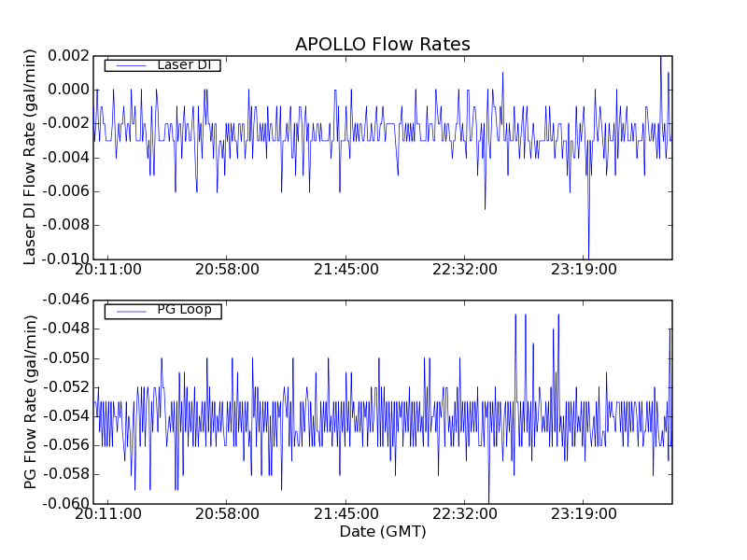Click 20:11:00 under the Laser DI plot
Screen dimensions: 747x560
click(108, 270)
